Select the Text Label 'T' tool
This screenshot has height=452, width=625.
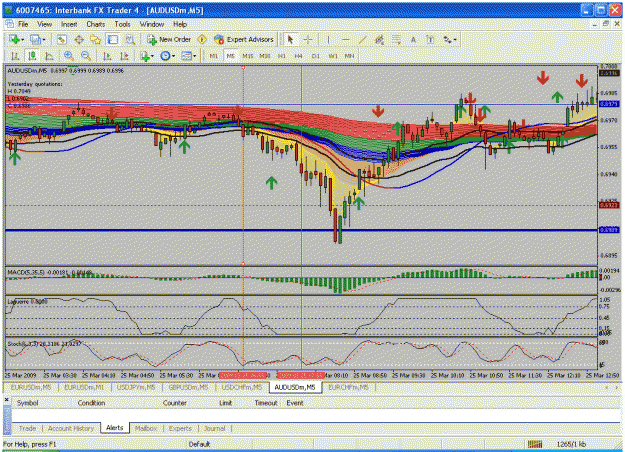point(430,39)
